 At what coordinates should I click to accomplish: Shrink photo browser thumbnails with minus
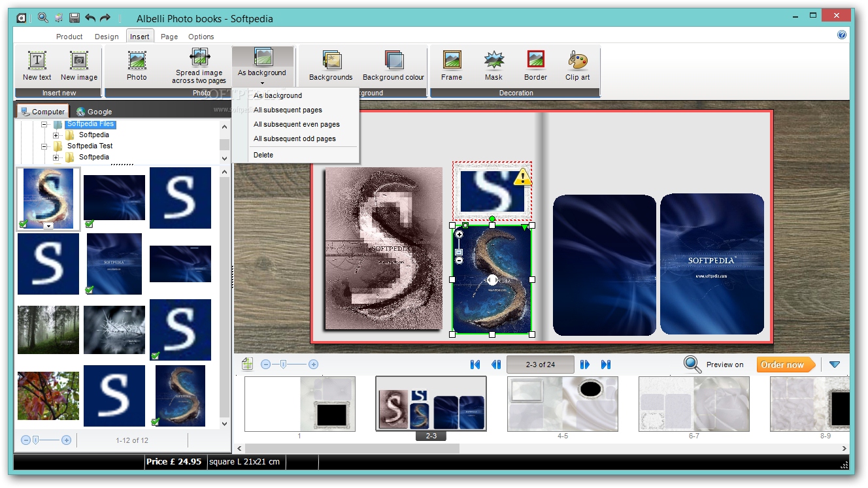[26, 440]
